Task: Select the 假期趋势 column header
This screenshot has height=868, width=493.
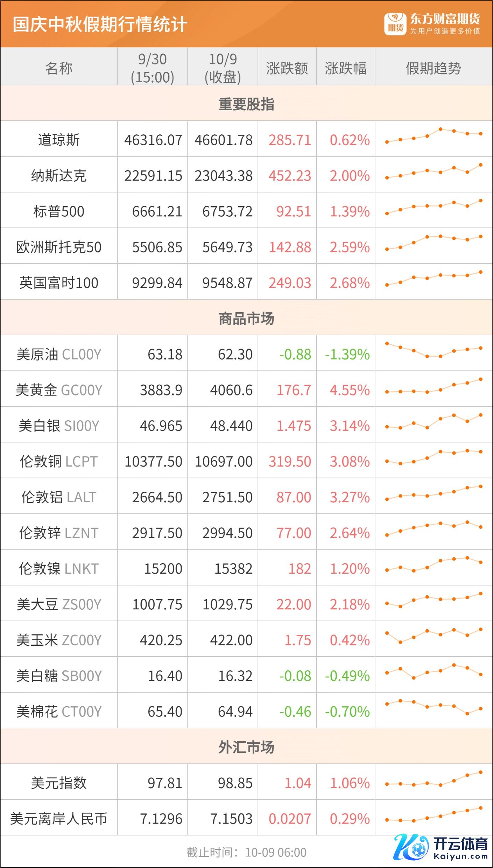Action: click(433, 68)
